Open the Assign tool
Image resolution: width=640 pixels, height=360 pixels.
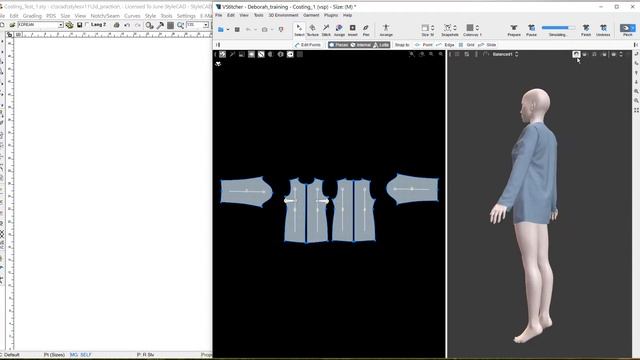point(339,29)
